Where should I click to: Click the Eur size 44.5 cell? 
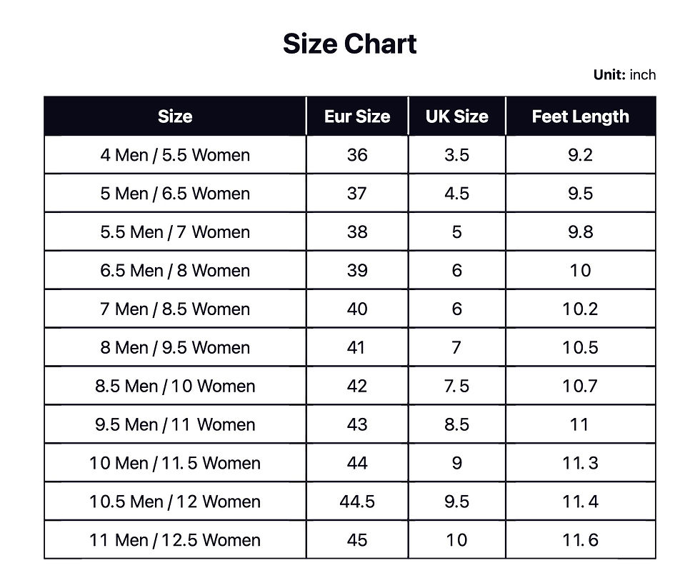coord(357,502)
